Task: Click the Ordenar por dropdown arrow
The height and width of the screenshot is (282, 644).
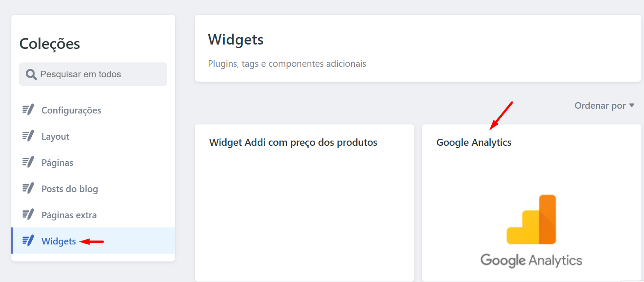Action: click(x=631, y=106)
